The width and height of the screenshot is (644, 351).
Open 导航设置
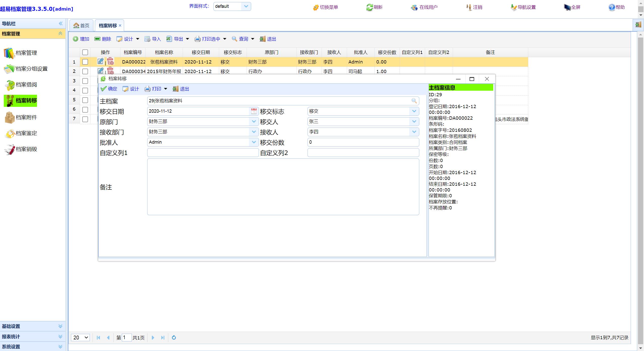[523, 7]
